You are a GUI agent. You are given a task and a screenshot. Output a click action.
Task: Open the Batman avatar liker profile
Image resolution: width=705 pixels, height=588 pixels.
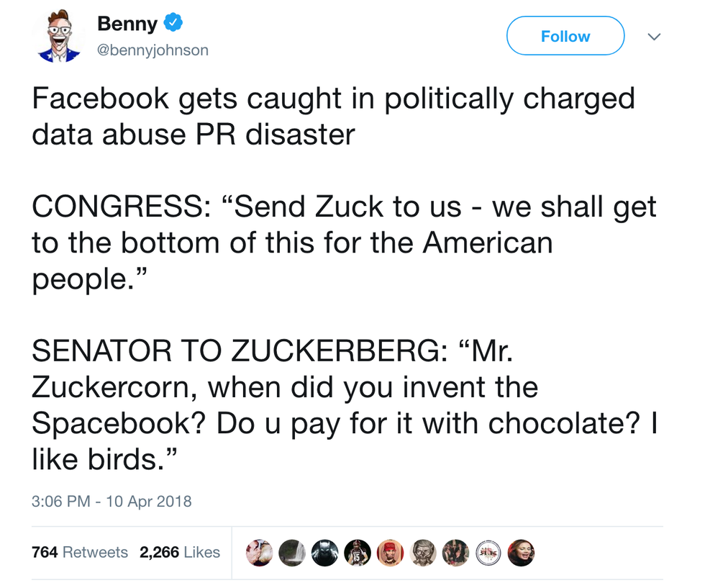click(x=324, y=553)
